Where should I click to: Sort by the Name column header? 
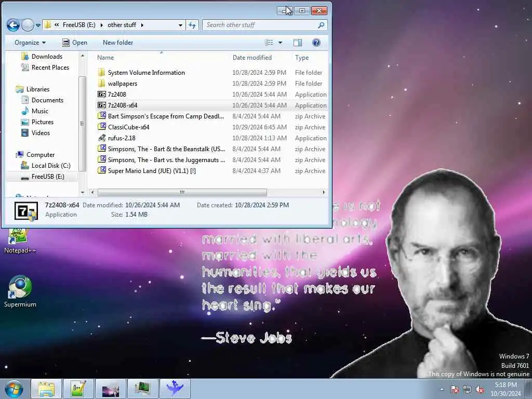click(x=105, y=58)
